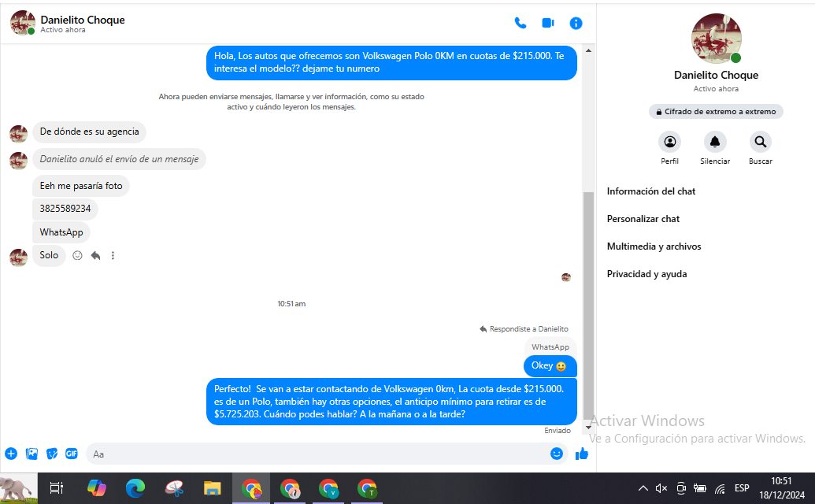The width and height of the screenshot is (815, 504).
Task: Expand Multimedia y archivos section
Action: pyautogui.click(x=654, y=246)
